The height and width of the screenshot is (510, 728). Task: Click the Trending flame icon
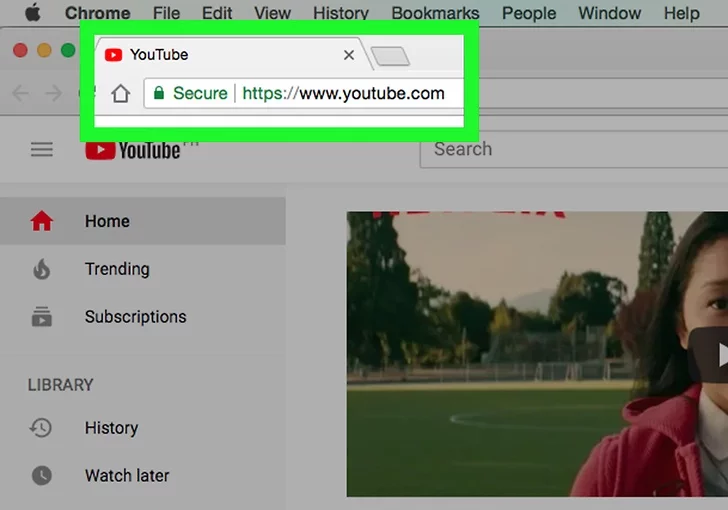point(41,269)
